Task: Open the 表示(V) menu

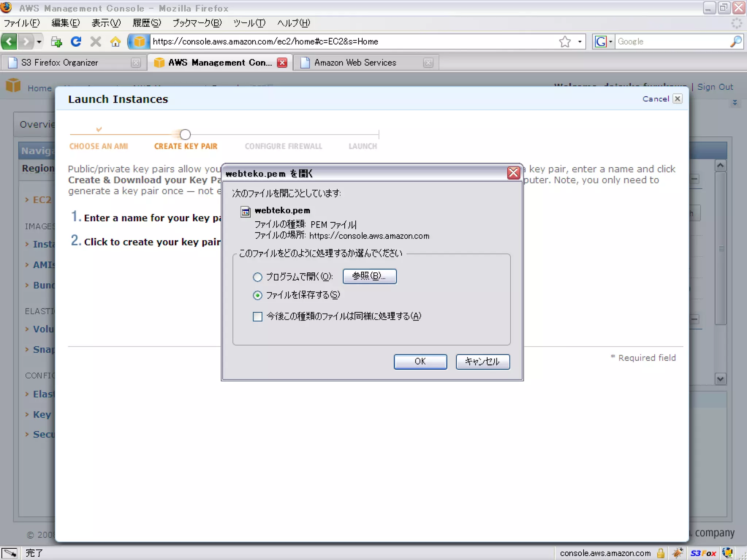Action: tap(106, 23)
